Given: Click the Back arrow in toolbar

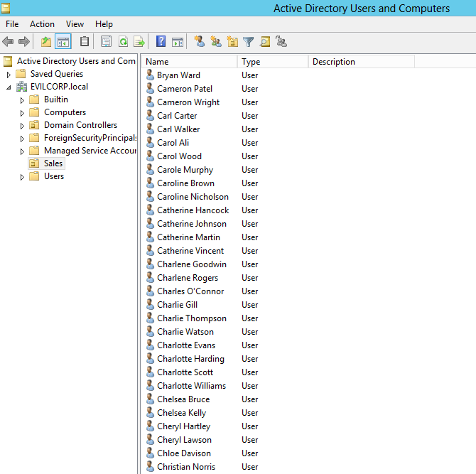Looking at the screenshot, I should tap(9, 42).
